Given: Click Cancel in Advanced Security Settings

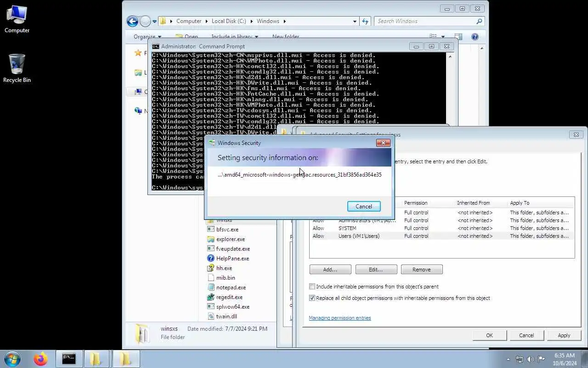Looking at the screenshot, I should 526,335.
